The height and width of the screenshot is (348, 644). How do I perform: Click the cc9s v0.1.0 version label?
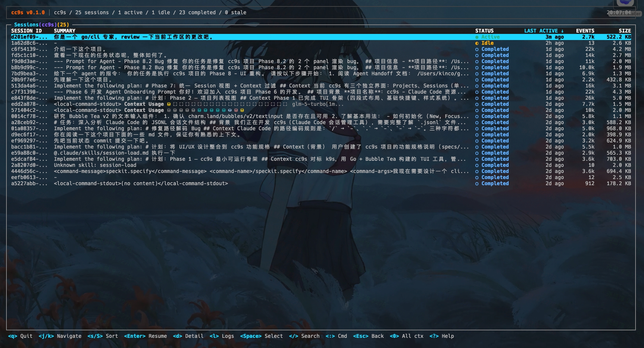click(x=28, y=13)
